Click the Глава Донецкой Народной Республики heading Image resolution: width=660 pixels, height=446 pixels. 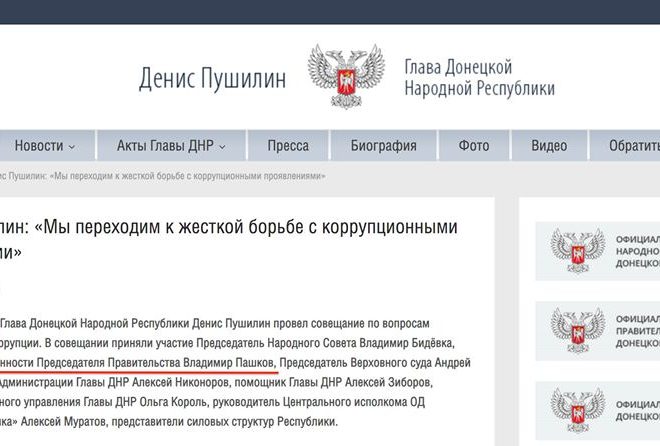click(x=479, y=78)
